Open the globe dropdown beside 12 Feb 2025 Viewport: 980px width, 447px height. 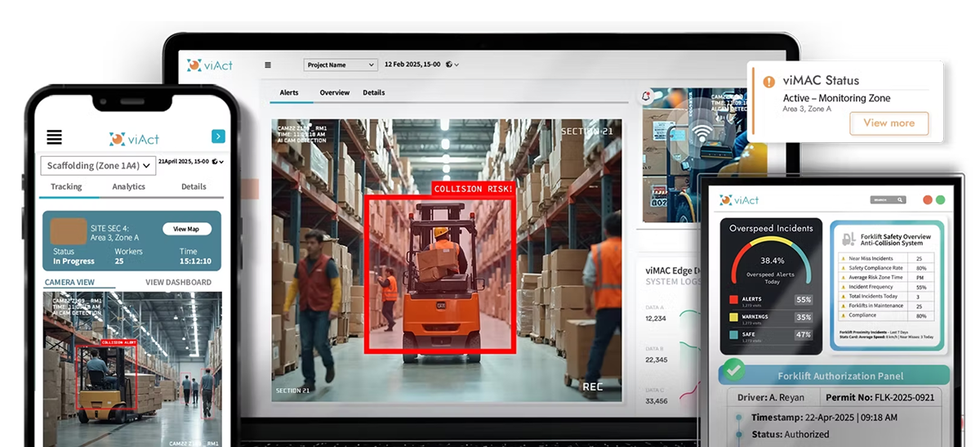click(452, 65)
